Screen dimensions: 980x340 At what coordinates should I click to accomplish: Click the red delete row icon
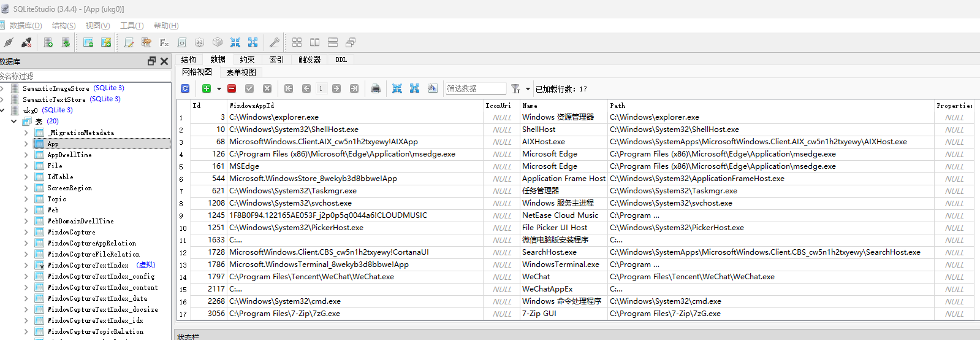tap(232, 88)
